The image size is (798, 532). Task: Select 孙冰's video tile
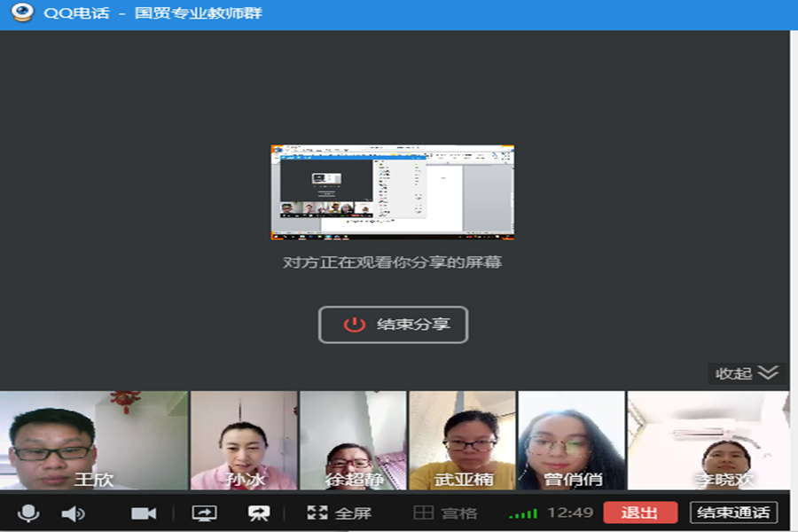244,441
